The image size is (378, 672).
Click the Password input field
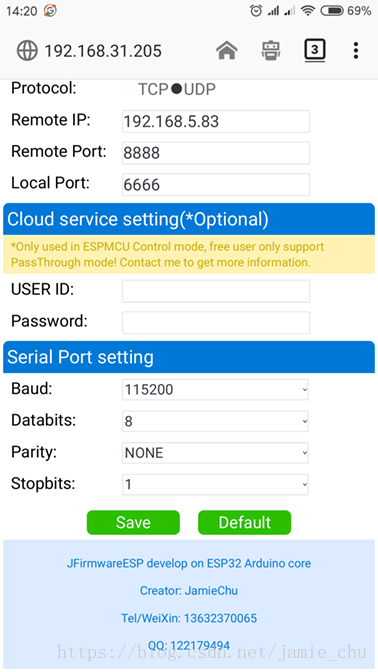click(x=216, y=323)
